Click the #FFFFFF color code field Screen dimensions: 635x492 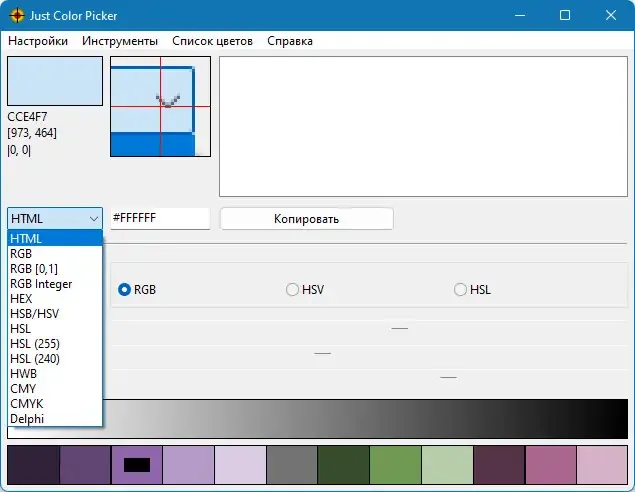[160, 218]
